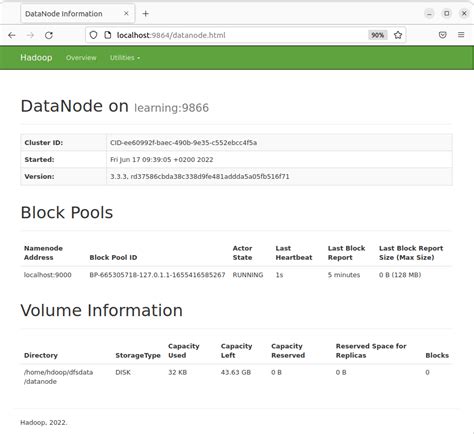The width and height of the screenshot is (474, 434).
Task: Click Last Block Report Size header
Action: click(x=411, y=253)
